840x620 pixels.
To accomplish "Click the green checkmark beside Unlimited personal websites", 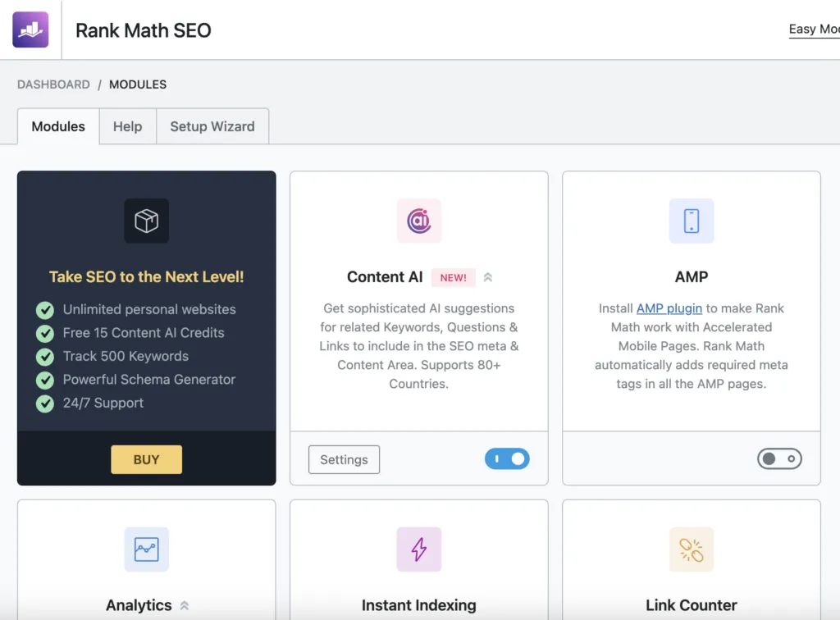I will [45, 310].
